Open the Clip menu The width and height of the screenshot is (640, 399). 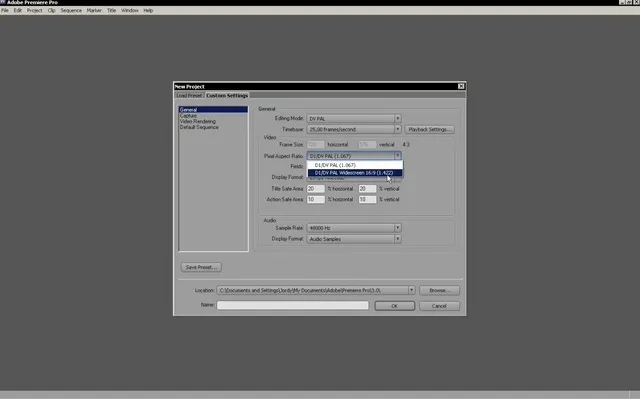[x=51, y=11]
